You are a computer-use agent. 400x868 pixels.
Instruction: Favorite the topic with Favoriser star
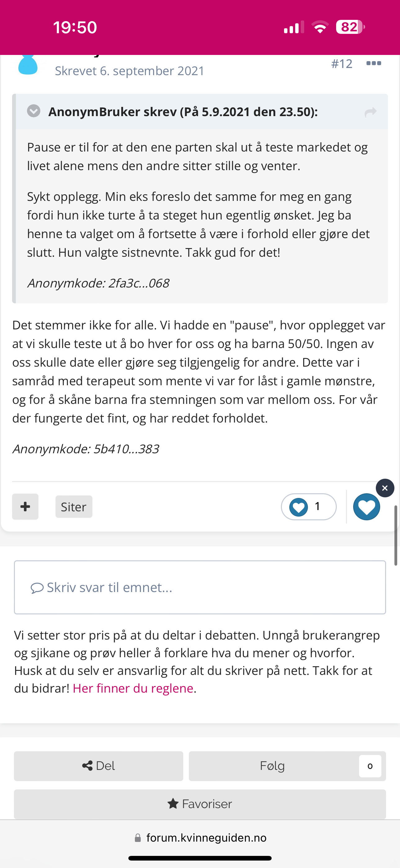pyautogui.click(x=200, y=804)
